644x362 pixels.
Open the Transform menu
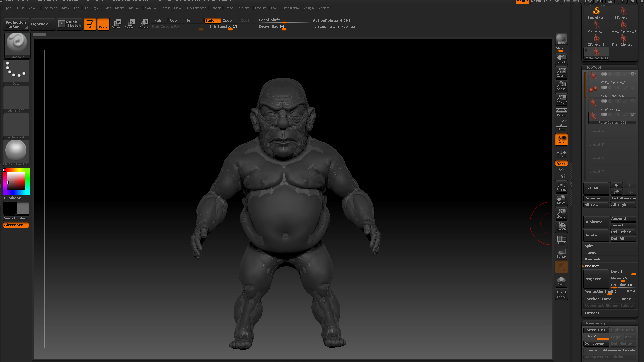click(290, 8)
